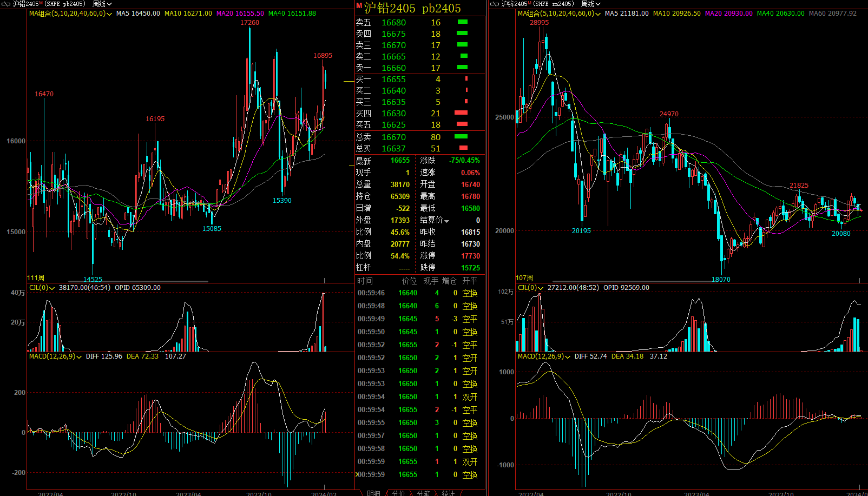Image resolution: width=868 pixels, height=496 pixels.
Task: Click the 卖一 price 16660
Action: (393, 68)
